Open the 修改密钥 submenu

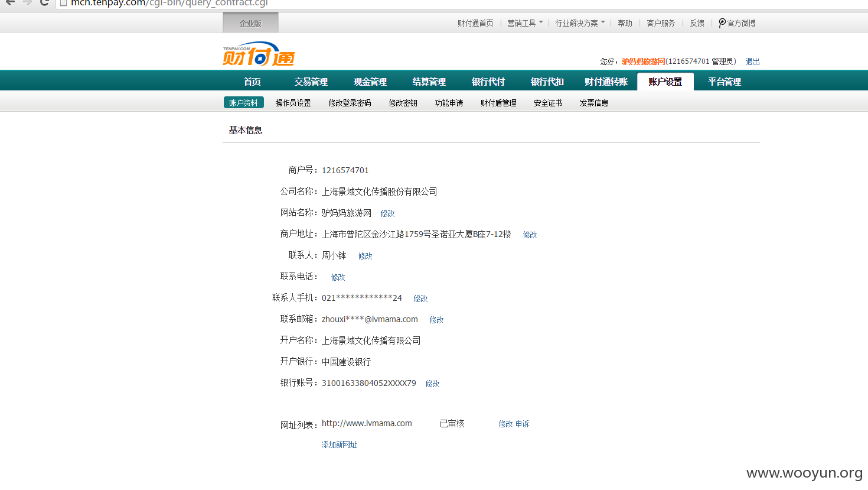point(403,103)
